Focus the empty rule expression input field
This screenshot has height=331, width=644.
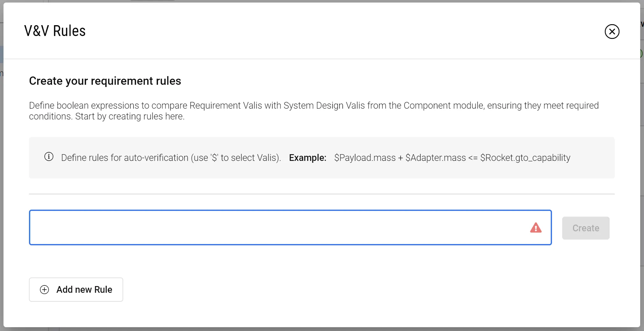(277, 227)
